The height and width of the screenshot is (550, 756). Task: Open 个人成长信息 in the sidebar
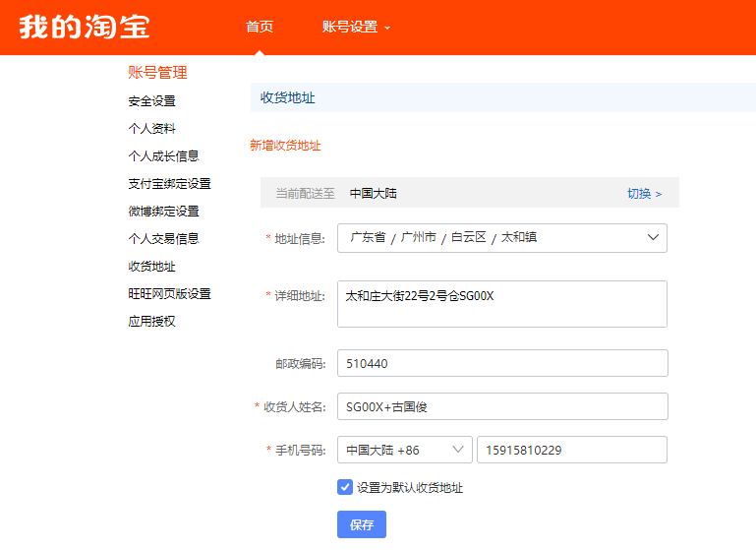[163, 155]
